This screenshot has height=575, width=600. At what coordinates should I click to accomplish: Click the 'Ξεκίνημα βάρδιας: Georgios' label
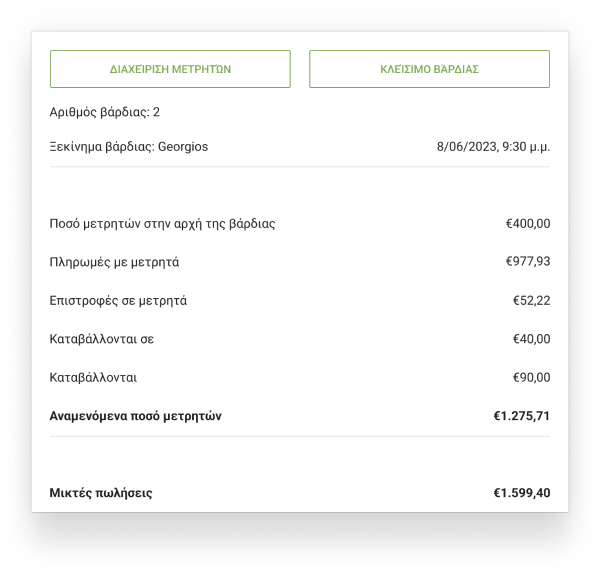[x=129, y=147]
